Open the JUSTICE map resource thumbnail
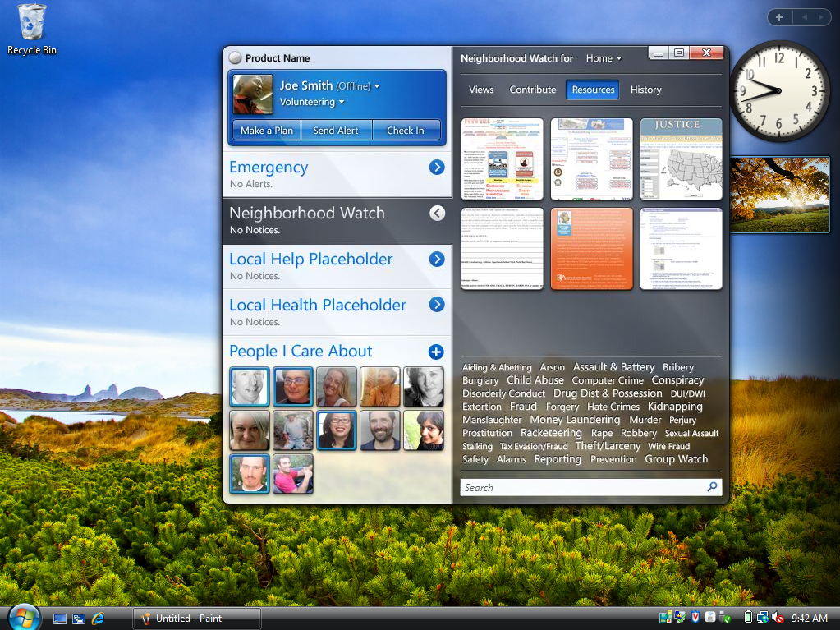The width and height of the screenshot is (840, 630). click(x=681, y=159)
